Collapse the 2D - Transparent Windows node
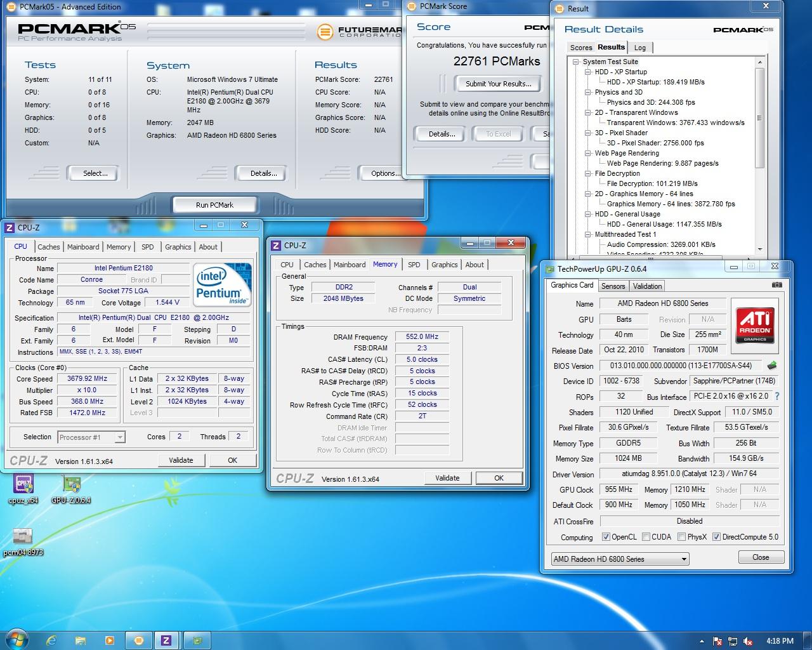The height and width of the screenshot is (650, 812). 588,113
